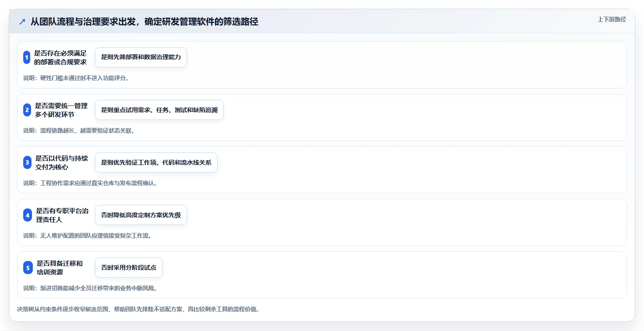
Task: Click the step 2 number badge
Action: click(27, 110)
